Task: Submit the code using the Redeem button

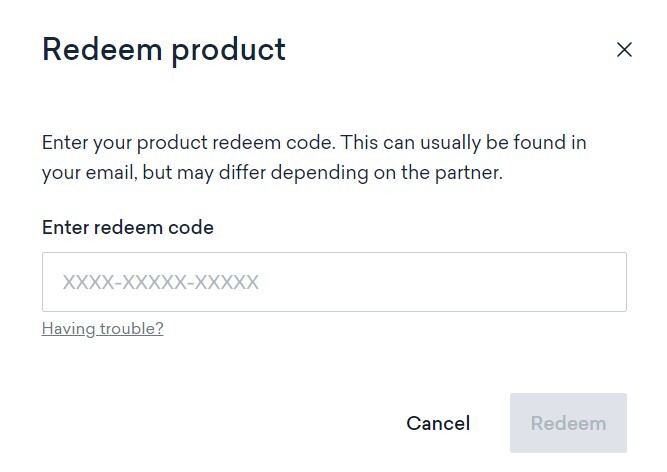Action: tap(568, 423)
